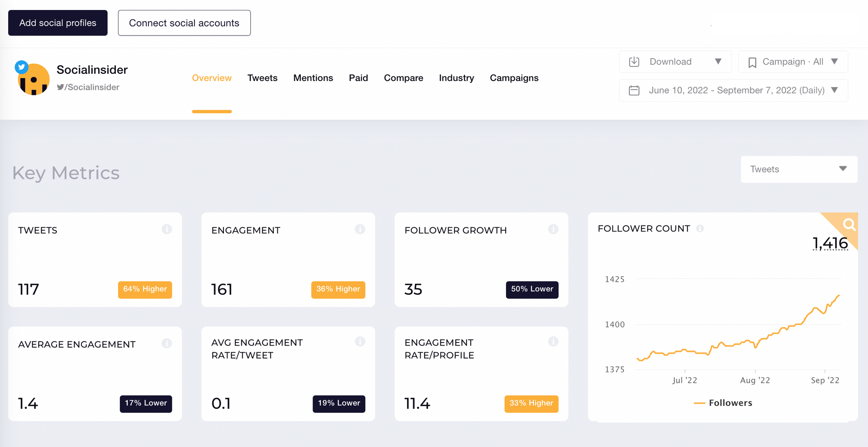The width and height of the screenshot is (868, 447).
Task: Open the date range dropdown arrow
Action: coord(834,90)
